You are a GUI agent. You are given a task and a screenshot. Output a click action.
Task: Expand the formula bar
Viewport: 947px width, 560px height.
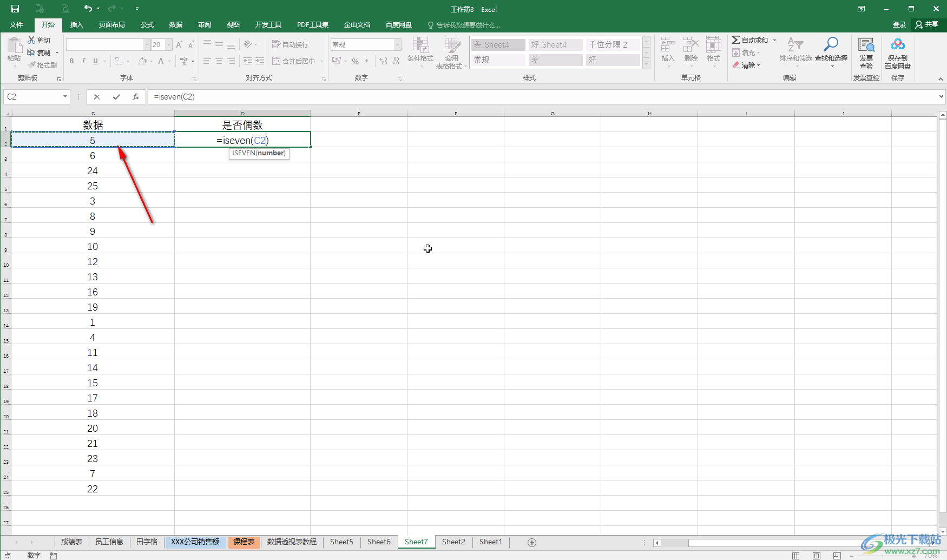point(941,97)
